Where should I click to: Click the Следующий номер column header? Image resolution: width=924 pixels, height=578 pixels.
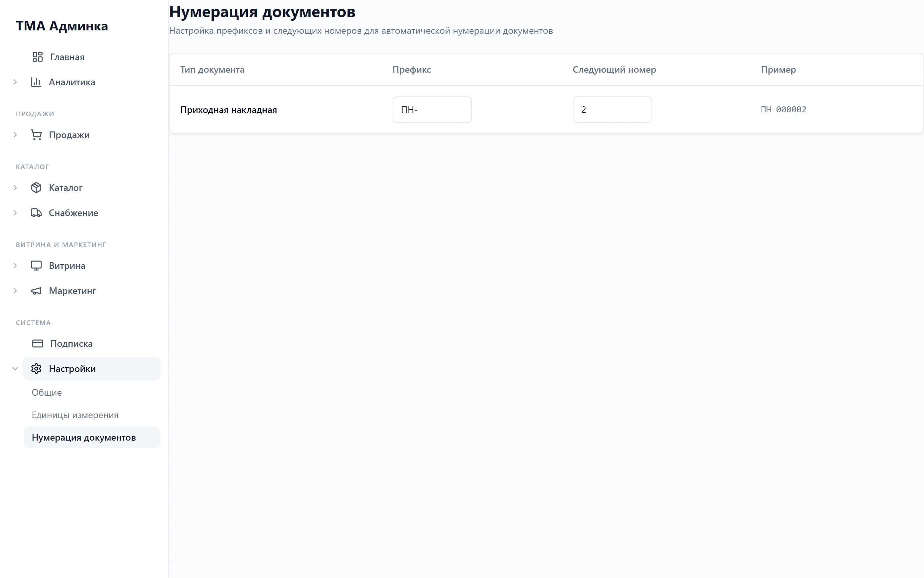pos(614,70)
